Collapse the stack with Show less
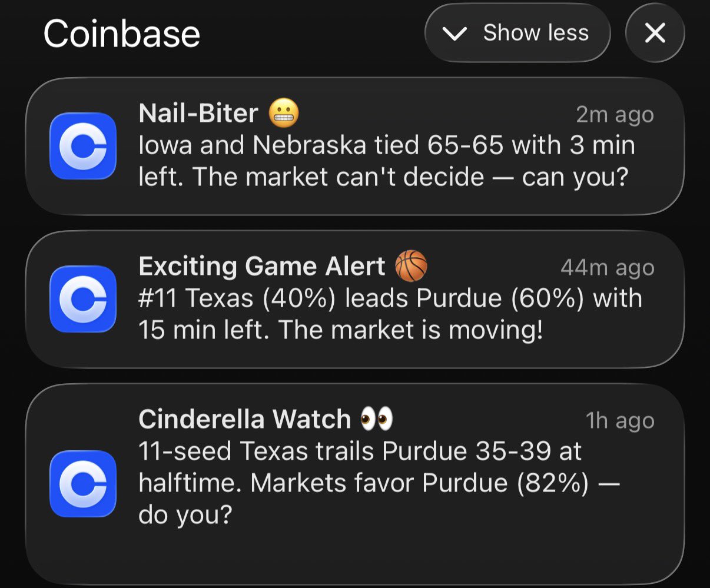This screenshot has height=588, width=710. 535,33
